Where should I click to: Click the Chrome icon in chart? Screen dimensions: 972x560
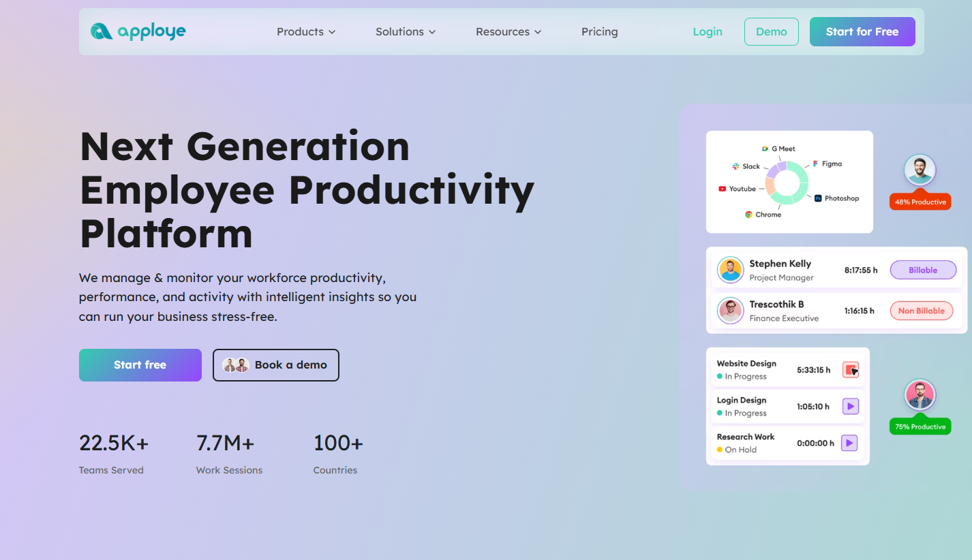click(x=748, y=215)
